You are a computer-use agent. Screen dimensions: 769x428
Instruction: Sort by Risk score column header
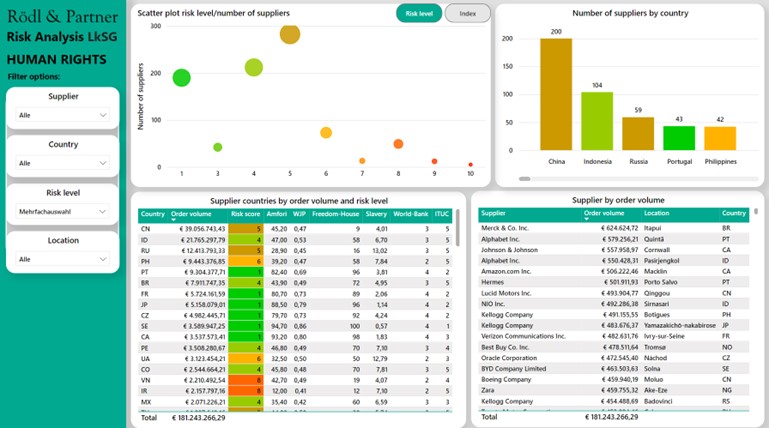coord(245,213)
